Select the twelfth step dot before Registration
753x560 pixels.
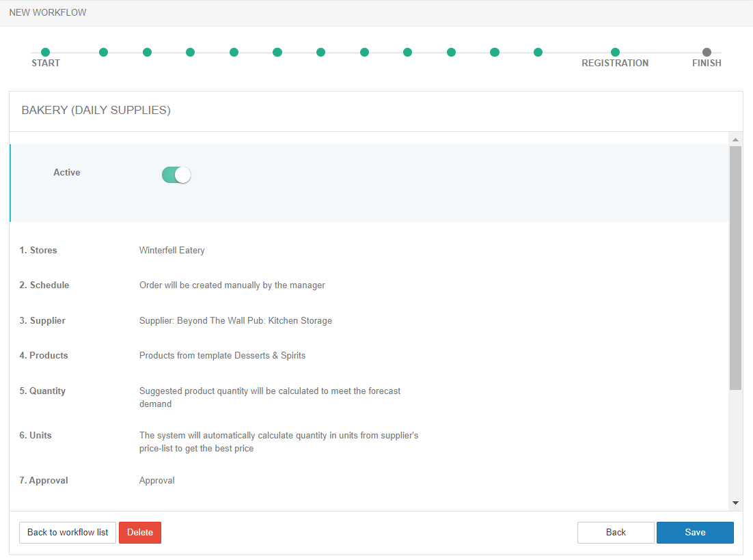(x=538, y=52)
